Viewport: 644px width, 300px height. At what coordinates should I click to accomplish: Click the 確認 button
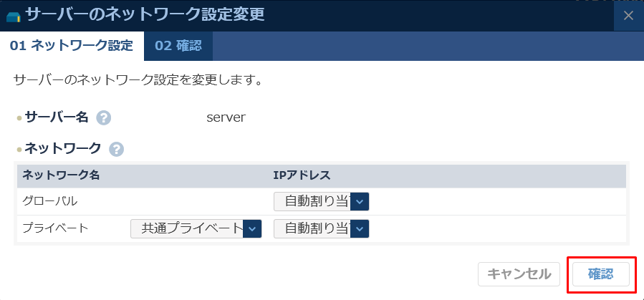(601, 274)
